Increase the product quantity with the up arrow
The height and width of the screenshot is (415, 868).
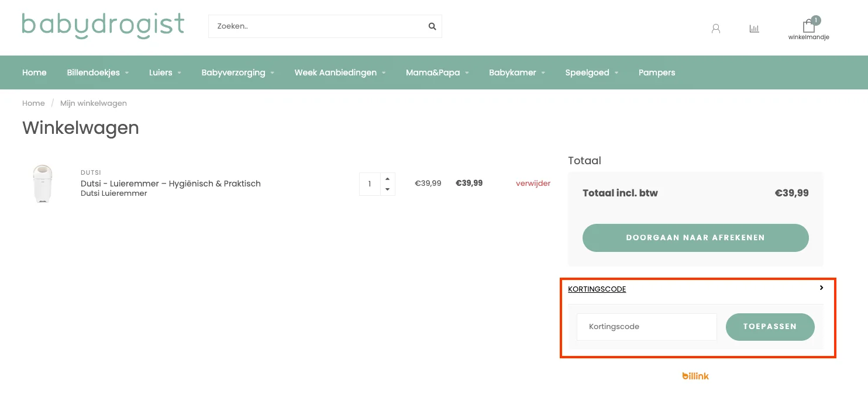pyautogui.click(x=387, y=177)
